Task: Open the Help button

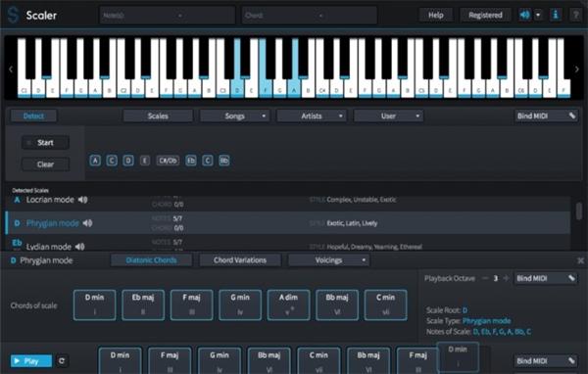Action: pos(436,15)
